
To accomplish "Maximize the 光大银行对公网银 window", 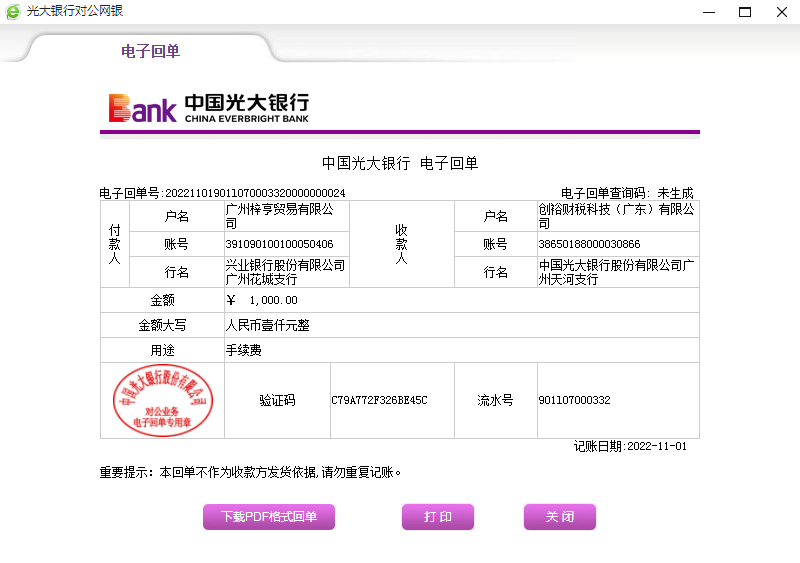I will pyautogui.click(x=745, y=12).
